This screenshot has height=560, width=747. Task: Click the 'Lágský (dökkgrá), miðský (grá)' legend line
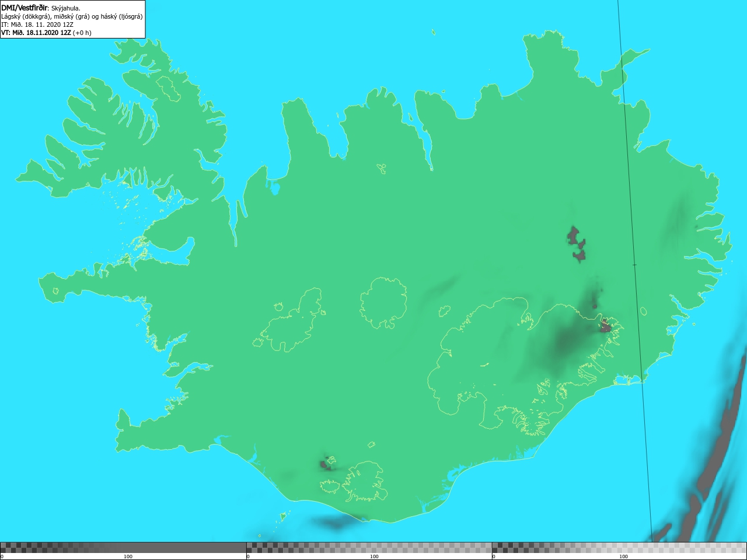72,16
